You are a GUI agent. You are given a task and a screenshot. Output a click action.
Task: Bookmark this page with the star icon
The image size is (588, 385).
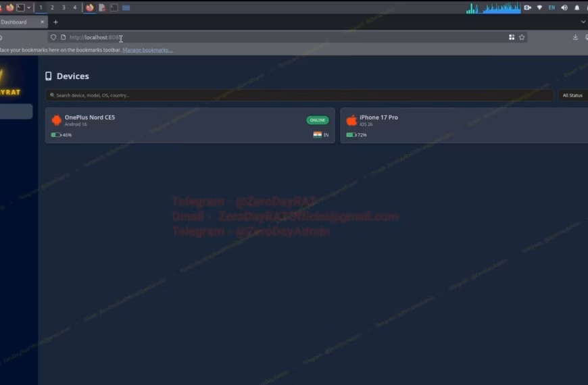coord(522,37)
